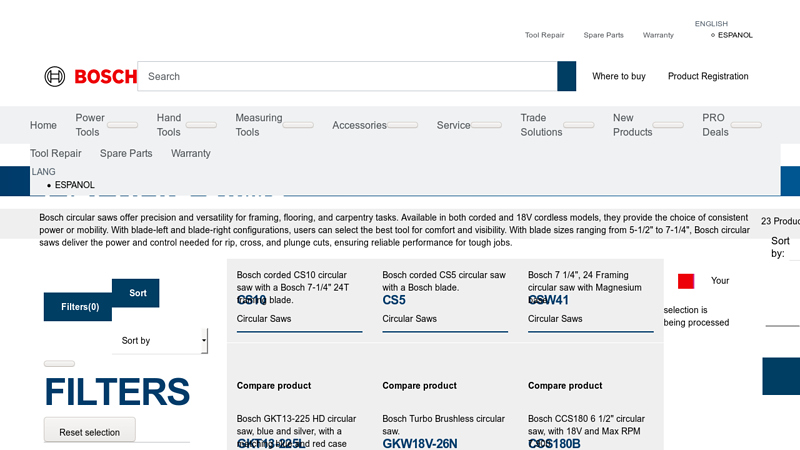Expand the Measuring Tools submenu
The height and width of the screenshot is (450, 800).
pyautogui.click(x=298, y=126)
